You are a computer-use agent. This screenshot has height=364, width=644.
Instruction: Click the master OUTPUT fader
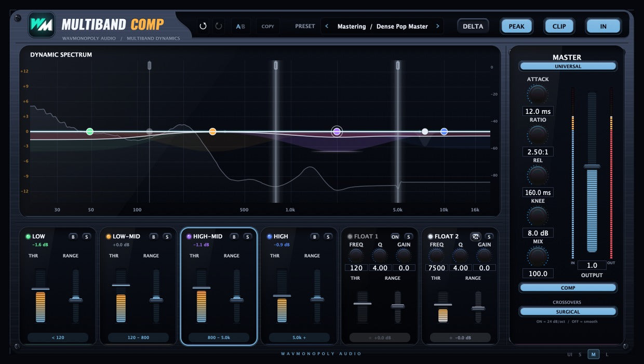[592, 172]
